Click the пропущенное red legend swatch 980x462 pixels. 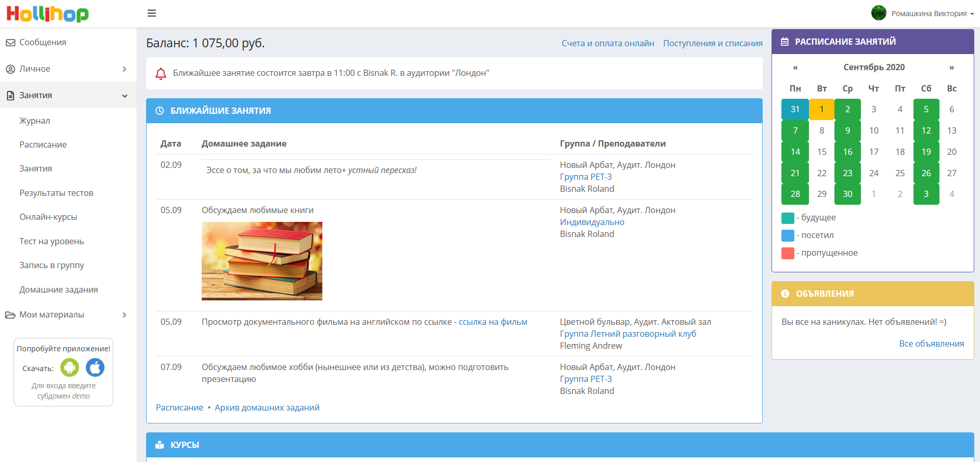(788, 253)
